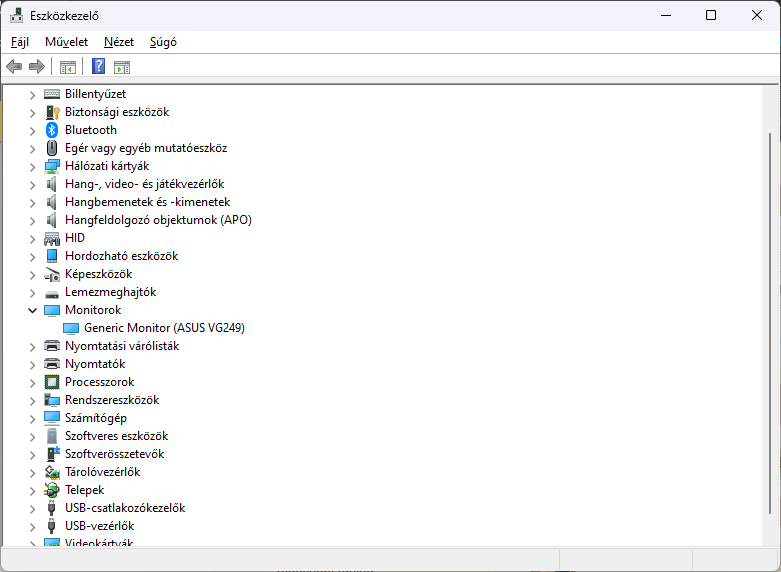
Task: Click the Billentyűzet keyboard icon
Action: click(x=52, y=94)
